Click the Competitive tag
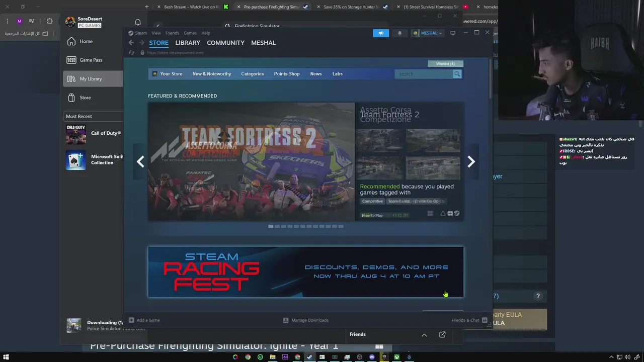 [372, 201]
